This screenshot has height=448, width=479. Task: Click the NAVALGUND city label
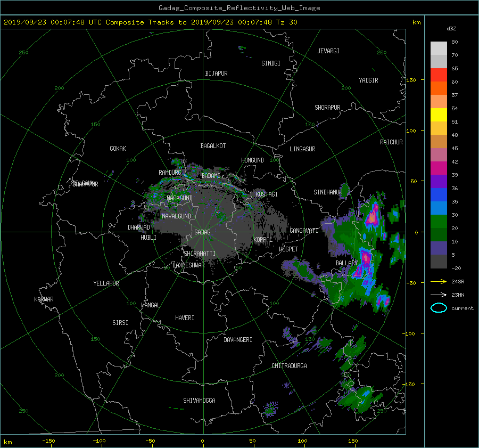pos(176,216)
